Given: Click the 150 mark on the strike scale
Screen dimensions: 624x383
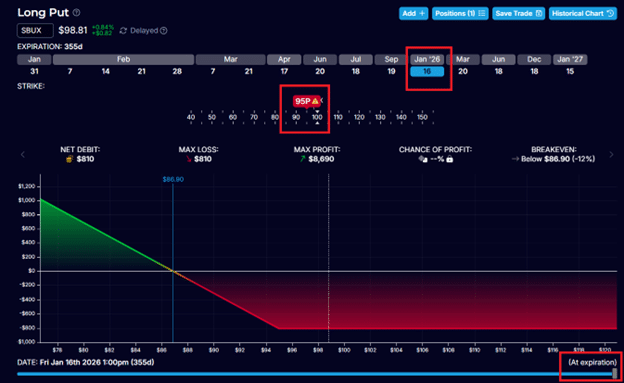Looking at the screenshot, I should click(422, 117).
